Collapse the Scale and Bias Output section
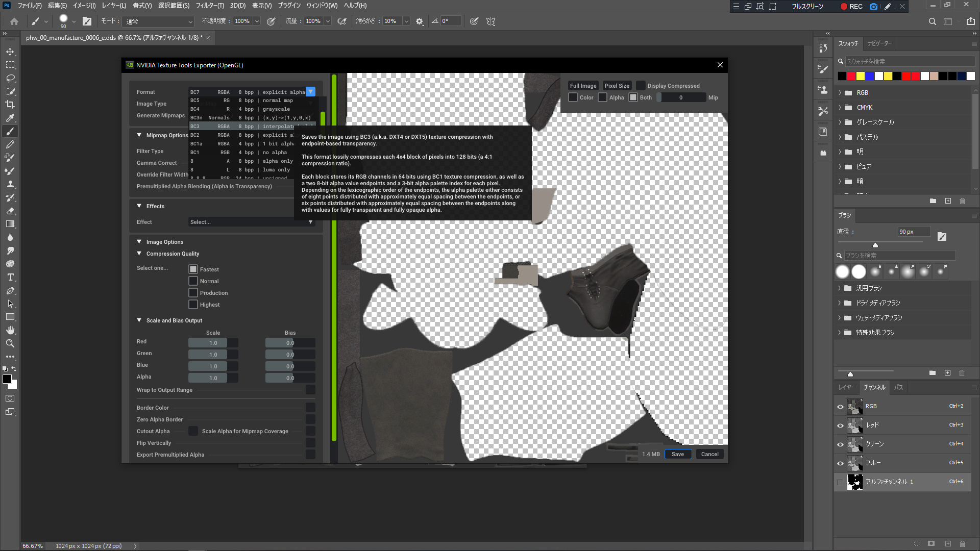 139,320
